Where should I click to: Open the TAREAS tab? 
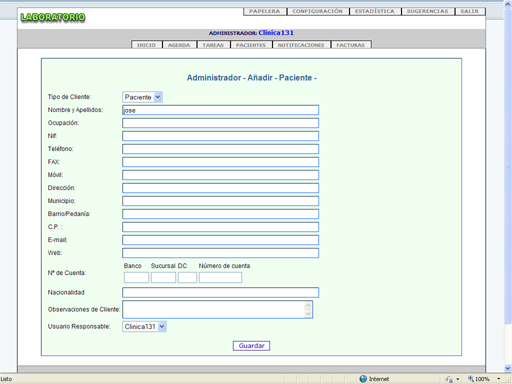[x=213, y=45]
